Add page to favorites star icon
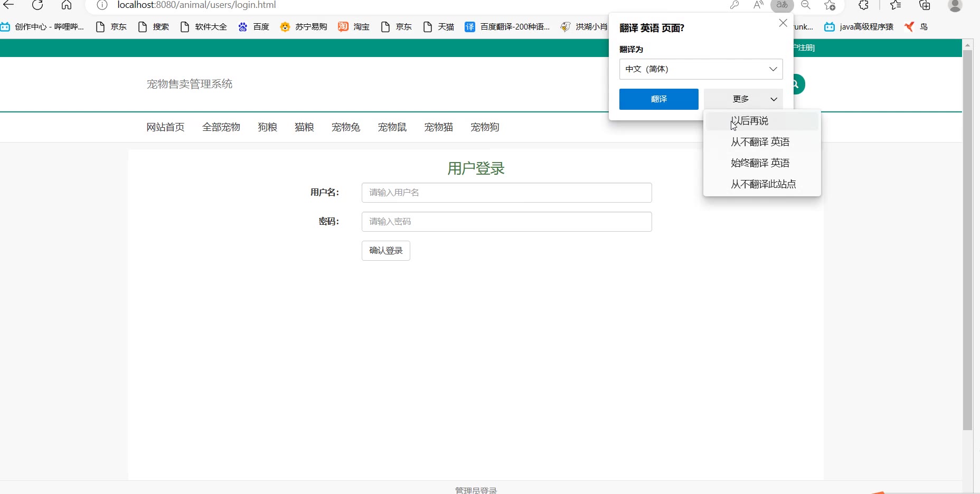Viewport: 980px width, 494px height. click(830, 5)
